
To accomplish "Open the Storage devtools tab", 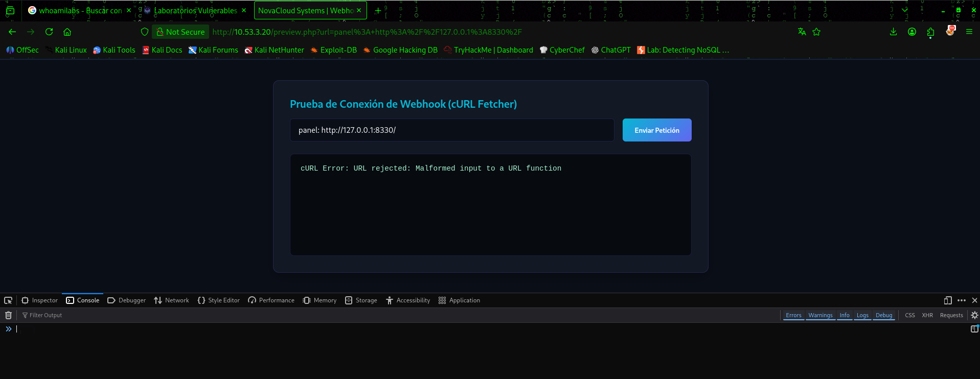I will (361, 300).
